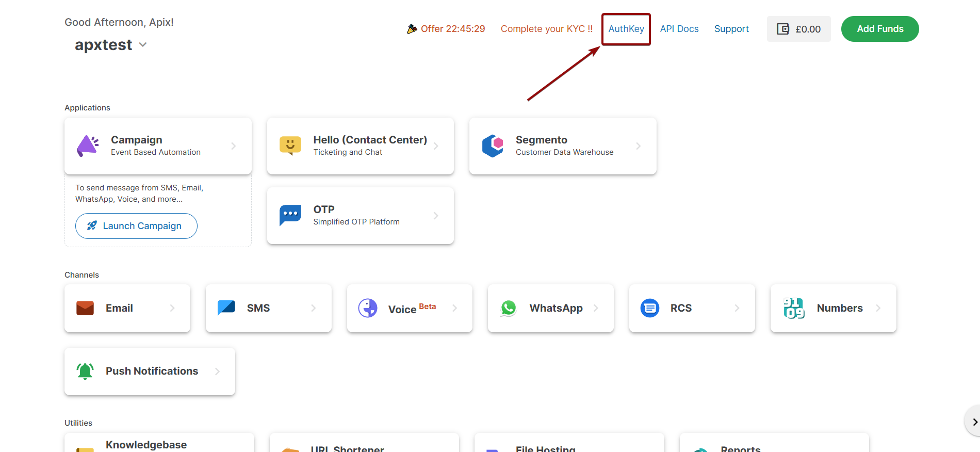This screenshot has height=452, width=980.
Task: Click the Hello Contact Center smiley icon
Action: [x=290, y=146]
